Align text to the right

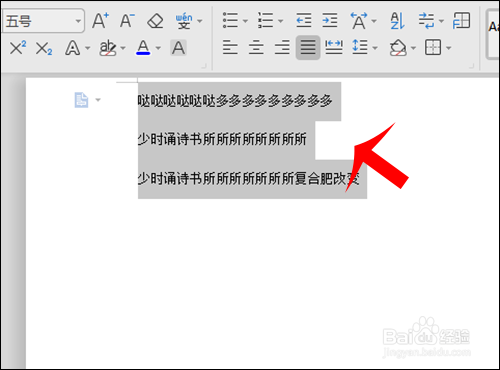[282, 47]
